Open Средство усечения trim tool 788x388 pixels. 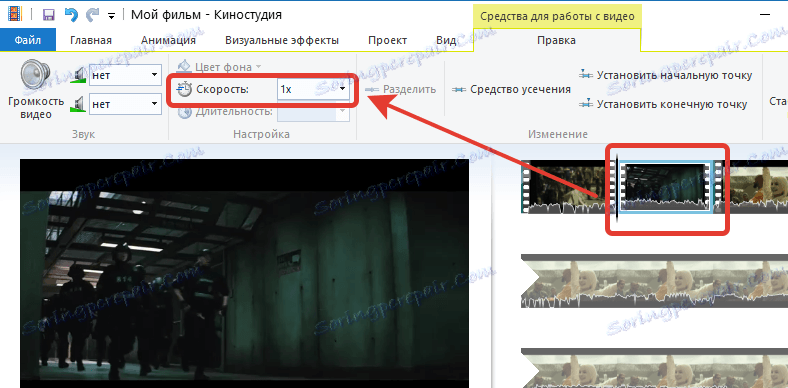pos(511,89)
